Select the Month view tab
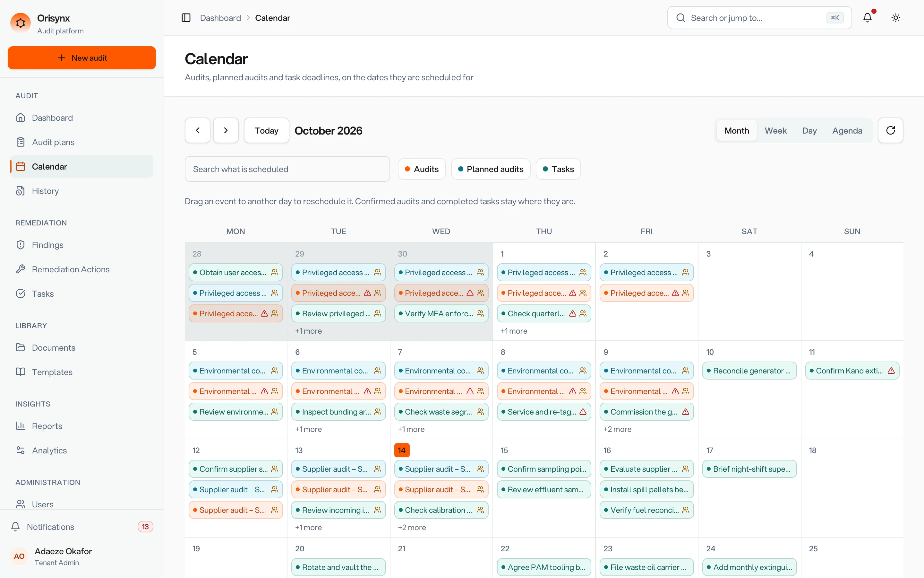 tap(737, 131)
